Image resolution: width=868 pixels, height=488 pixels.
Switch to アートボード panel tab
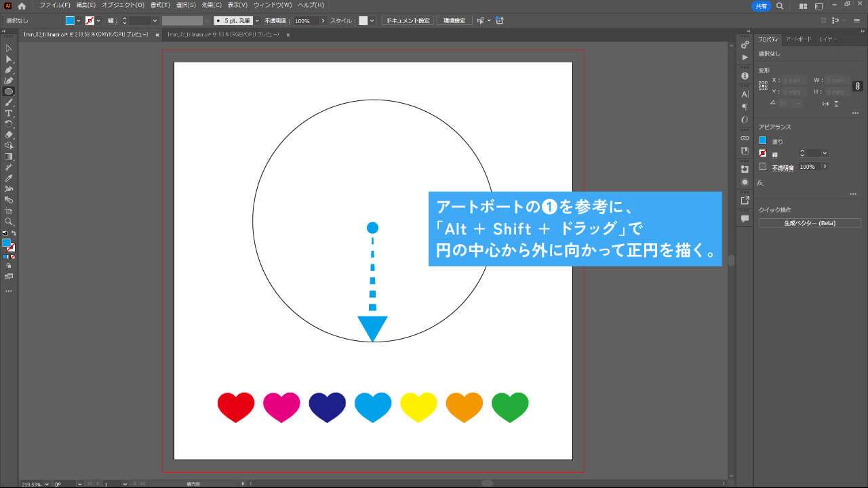(798, 39)
